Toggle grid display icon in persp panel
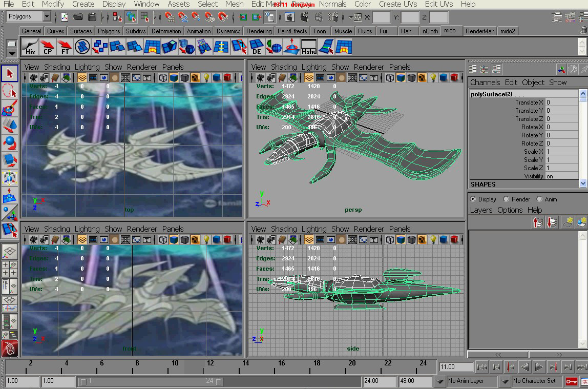Screen dimensions: 588x389 tap(309, 78)
